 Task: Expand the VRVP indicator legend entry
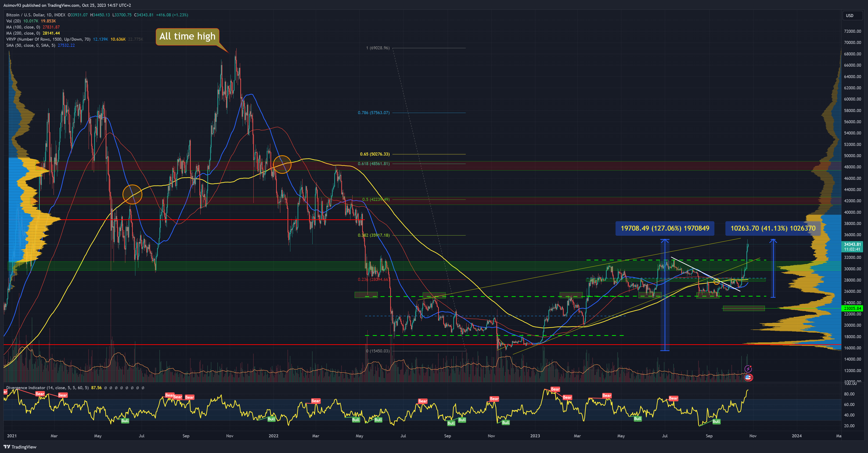(48, 40)
